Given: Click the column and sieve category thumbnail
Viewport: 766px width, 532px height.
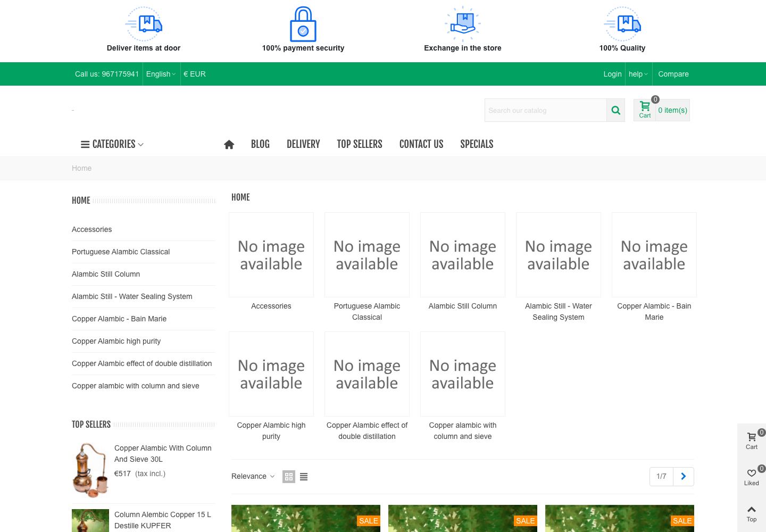Looking at the screenshot, I should click(463, 374).
